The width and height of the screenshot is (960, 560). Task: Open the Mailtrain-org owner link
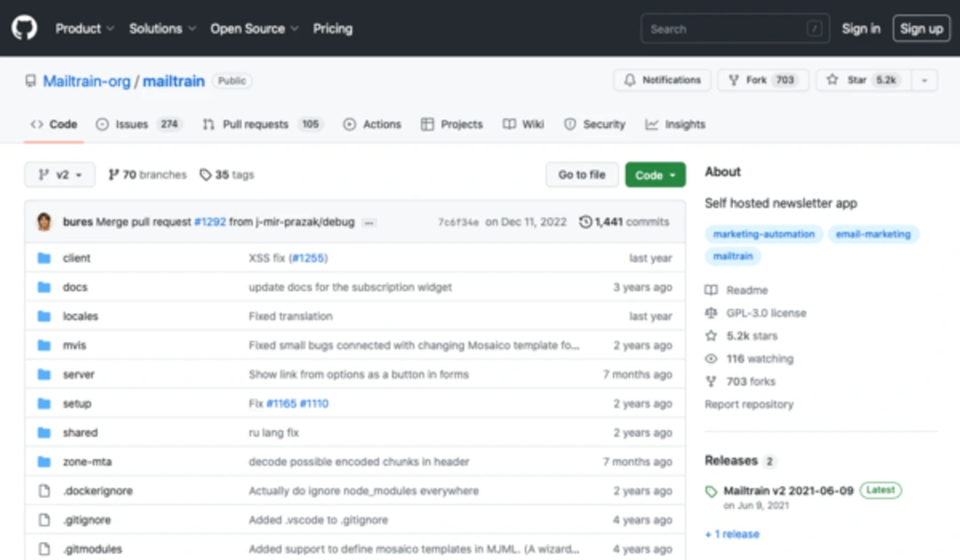(x=86, y=81)
